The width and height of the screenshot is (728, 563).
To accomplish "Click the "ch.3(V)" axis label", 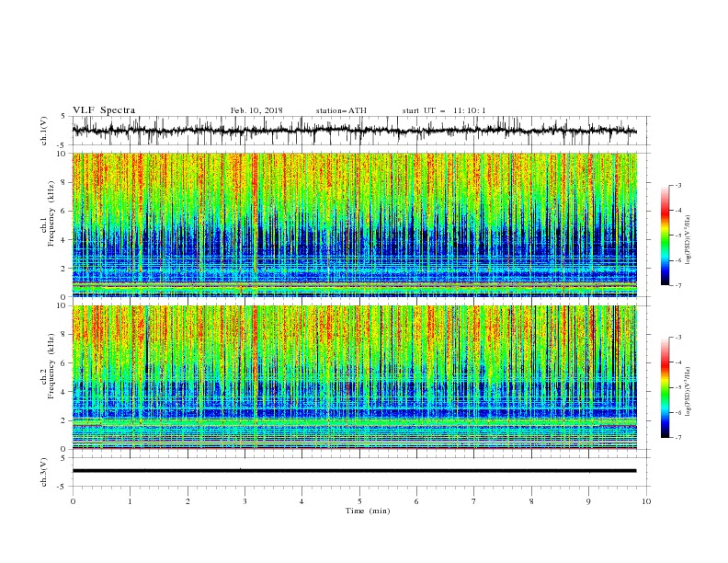I will (44, 472).
